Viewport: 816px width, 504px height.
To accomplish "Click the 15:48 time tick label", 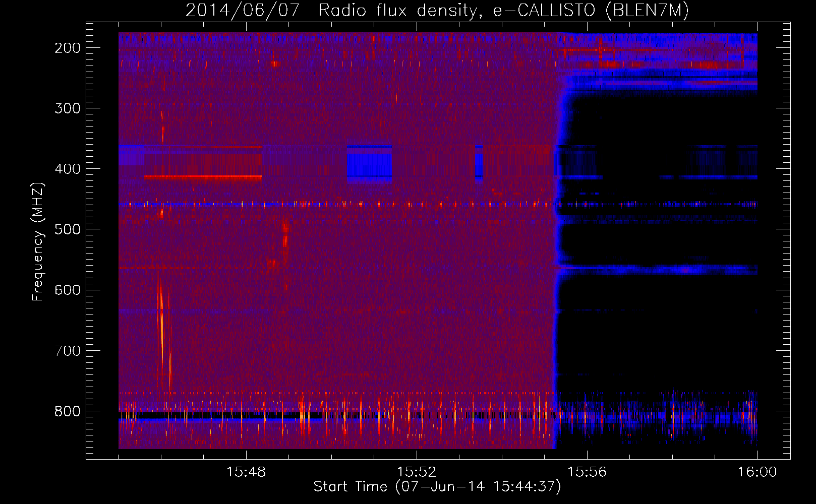I will tap(246, 472).
